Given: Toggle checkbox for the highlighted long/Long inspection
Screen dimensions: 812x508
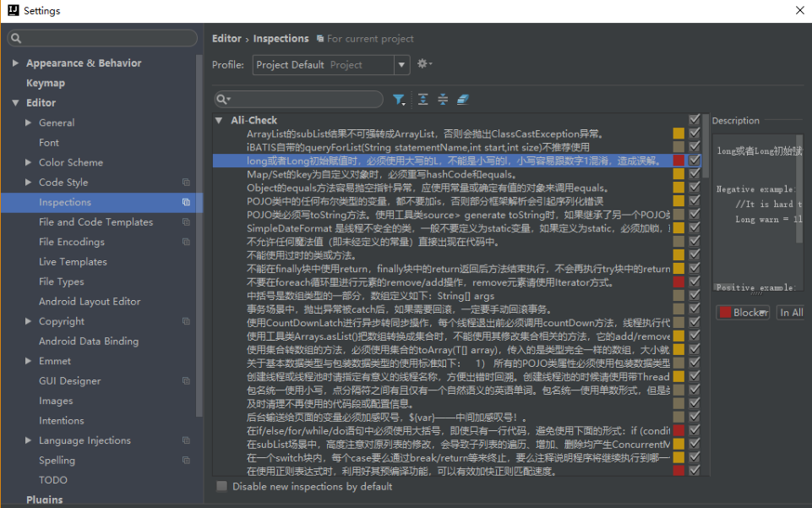Looking at the screenshot, I should point(695,161).
